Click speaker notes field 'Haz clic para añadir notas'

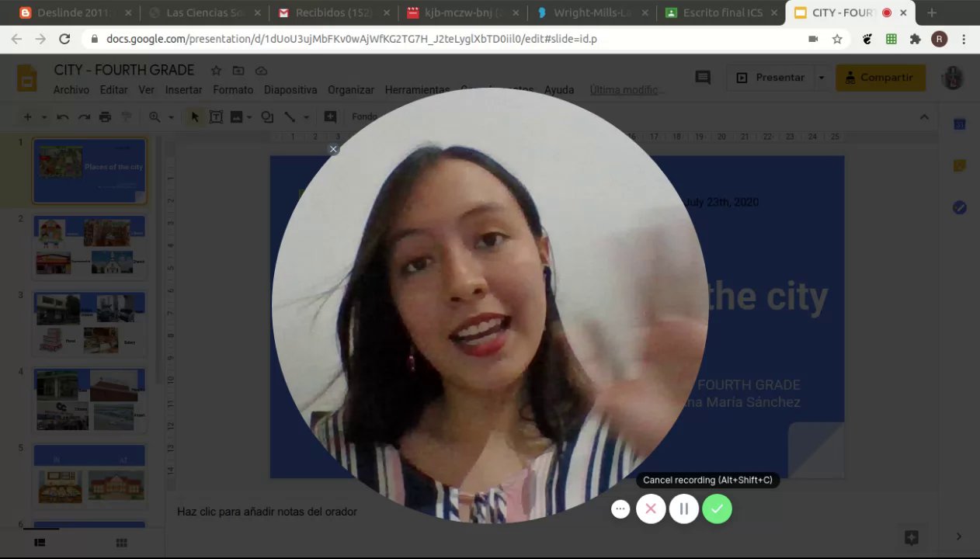[267, 512]
